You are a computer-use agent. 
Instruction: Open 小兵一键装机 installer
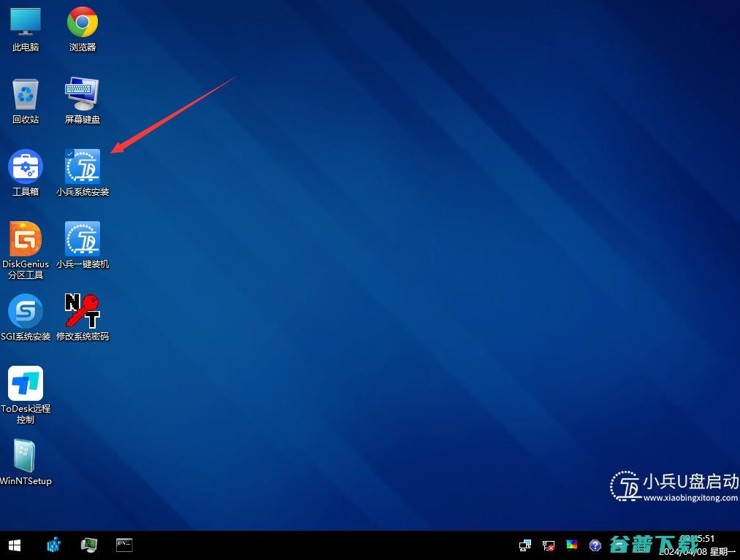82,243
